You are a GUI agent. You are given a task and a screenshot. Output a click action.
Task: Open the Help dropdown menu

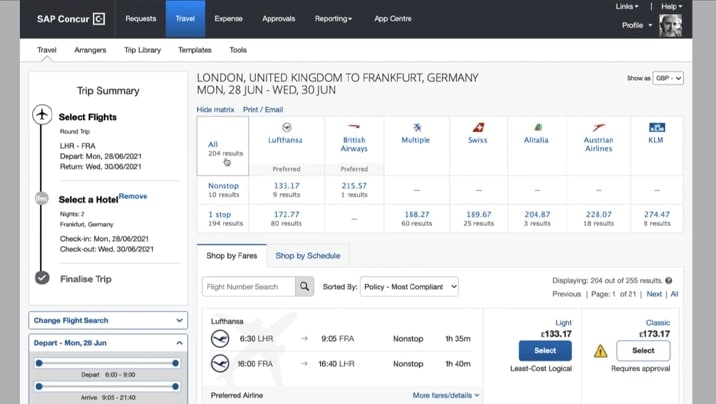point(671,6)
